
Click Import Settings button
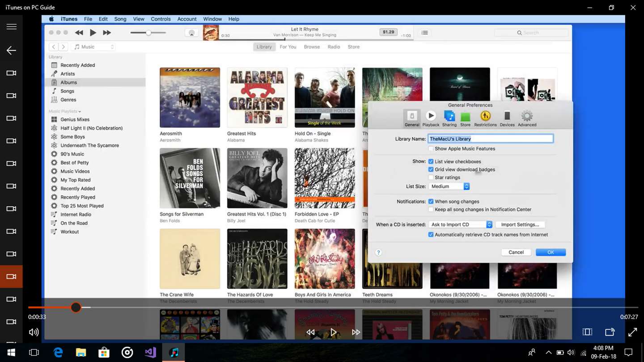[520, 225]
